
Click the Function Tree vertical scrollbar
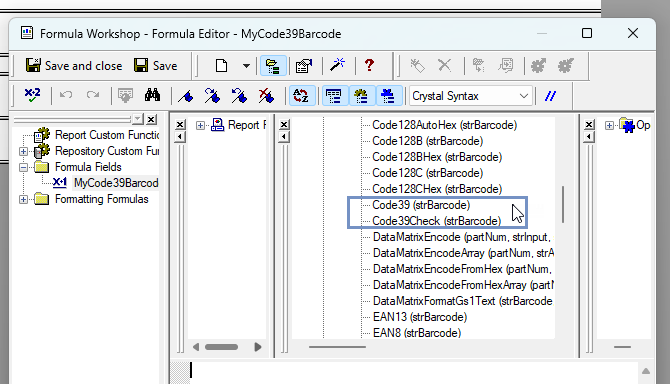click(x=563, y=204)
